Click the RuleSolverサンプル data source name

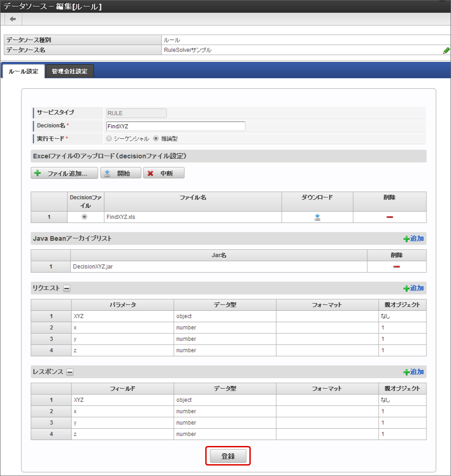(x=188, y=50)
